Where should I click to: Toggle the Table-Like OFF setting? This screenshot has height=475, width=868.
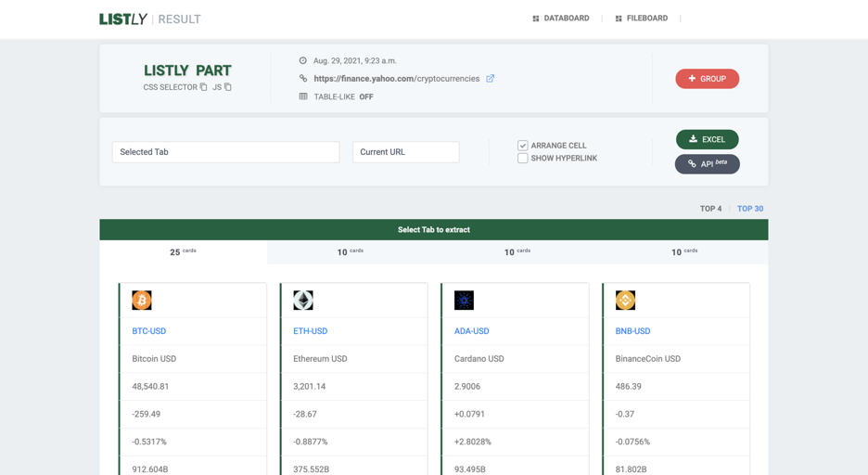[x=365, y=96]
